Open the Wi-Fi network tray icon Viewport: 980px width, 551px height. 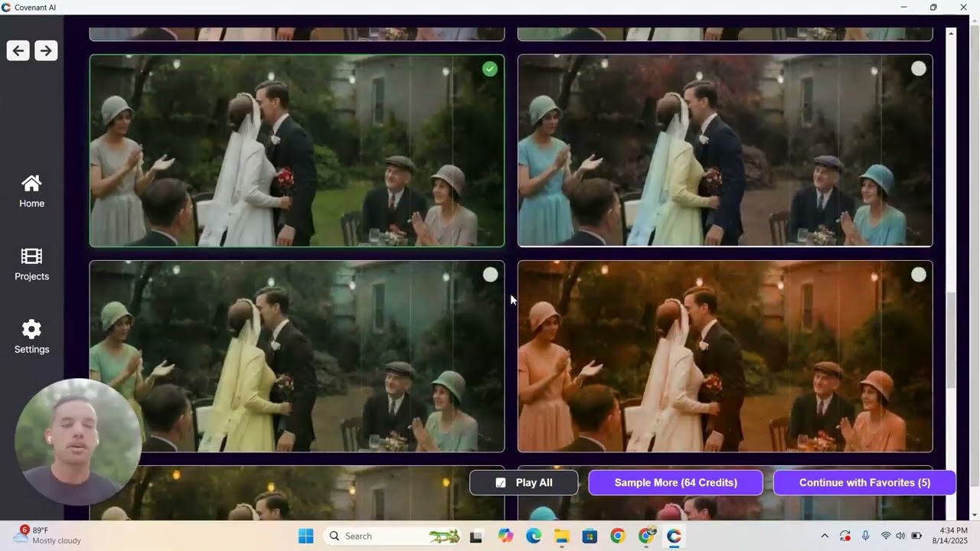(886, 536)
